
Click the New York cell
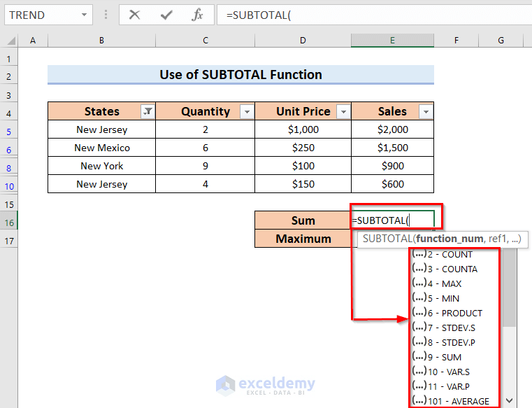[102, 166]
